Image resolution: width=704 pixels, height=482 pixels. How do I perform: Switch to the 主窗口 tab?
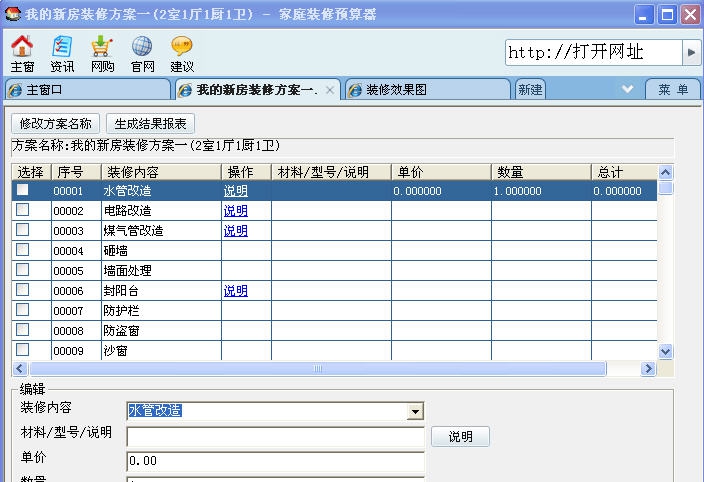tap(88, 90)
